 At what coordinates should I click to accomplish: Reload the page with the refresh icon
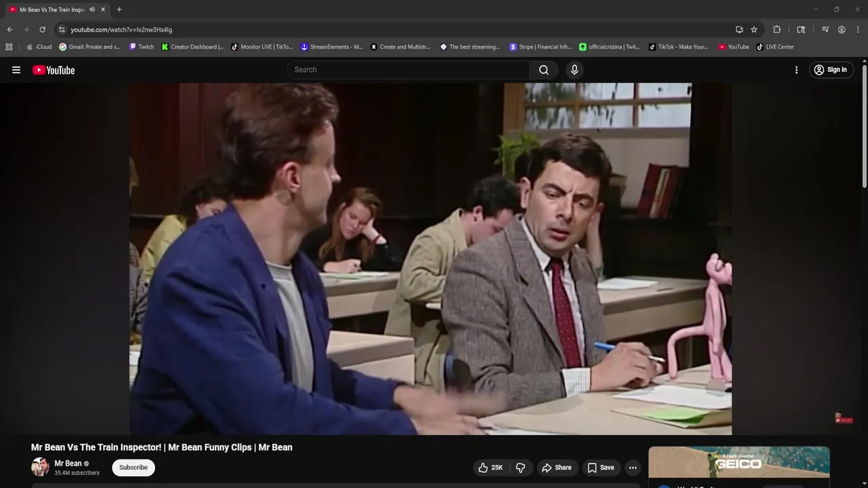coord(42,30)
